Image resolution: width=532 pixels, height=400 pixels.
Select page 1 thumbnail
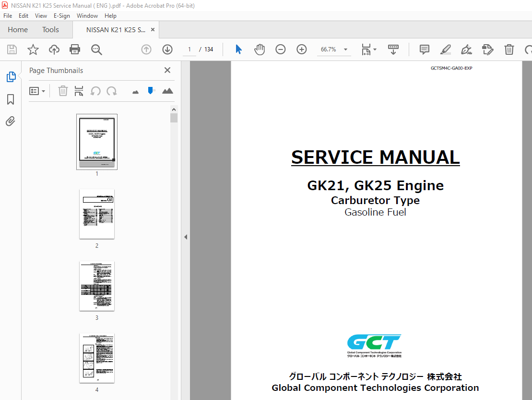click(97, 142)
